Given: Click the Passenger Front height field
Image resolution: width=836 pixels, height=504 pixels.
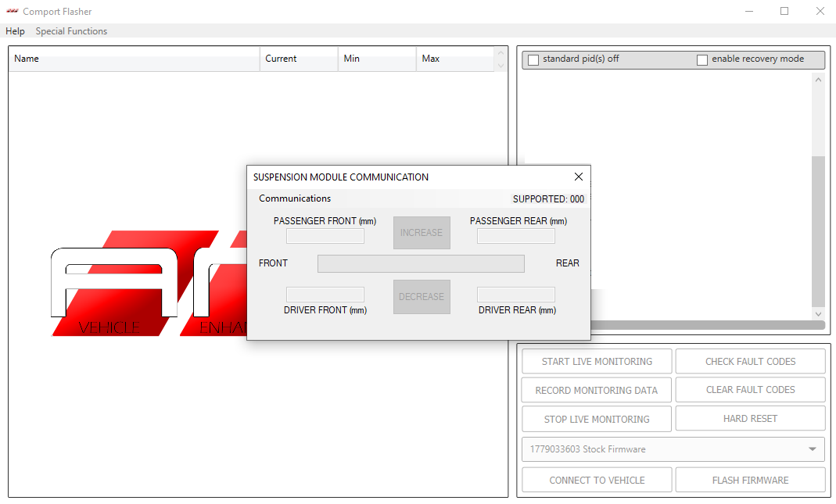Looking at the screenshot, I should [325, 236].
